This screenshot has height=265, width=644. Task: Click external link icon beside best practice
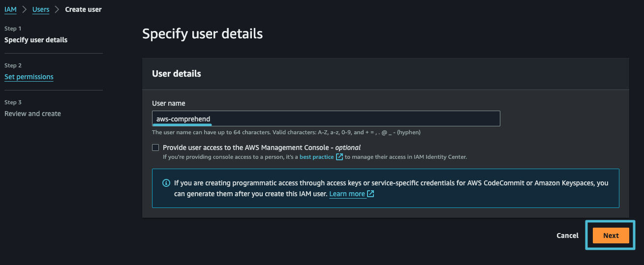coord(339,157)
